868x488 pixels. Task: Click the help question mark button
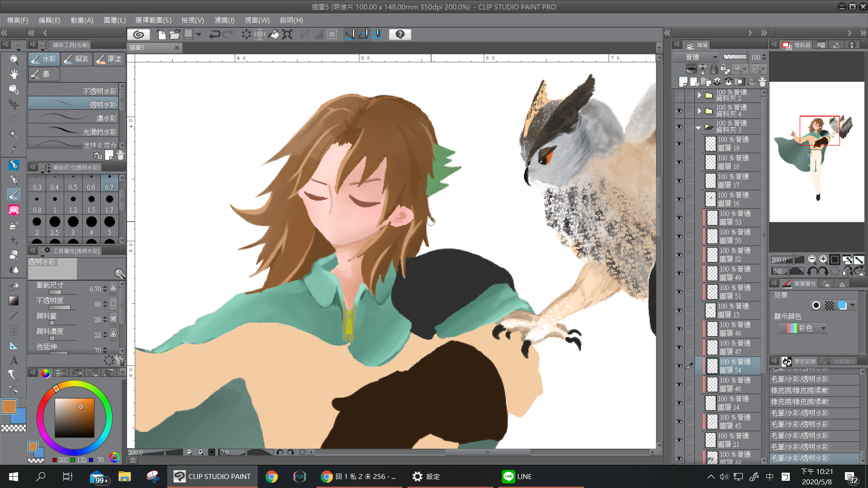[400, 34]
